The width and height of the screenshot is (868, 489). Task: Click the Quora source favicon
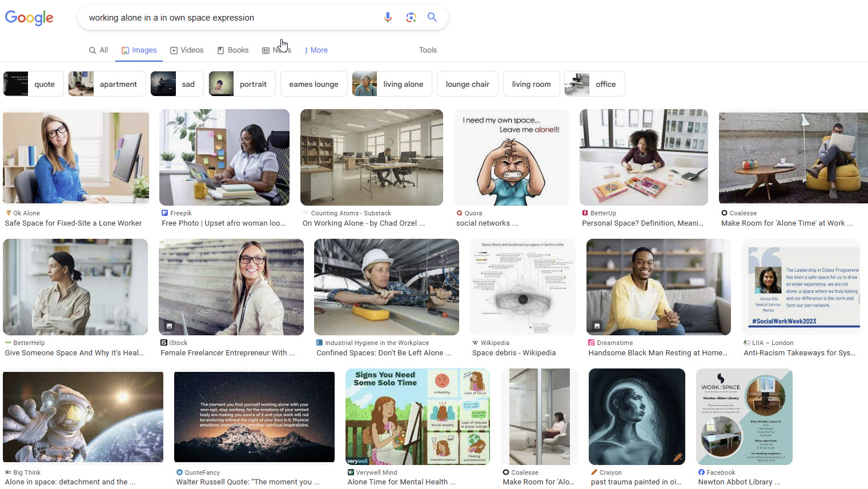(x=459, y=213)
